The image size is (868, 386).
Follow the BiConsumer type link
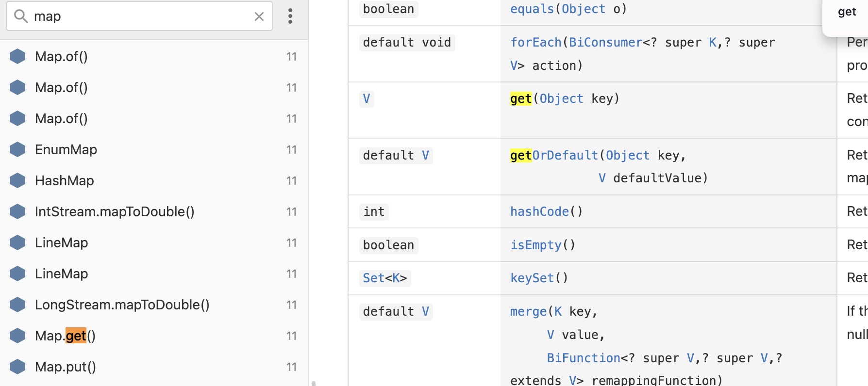pos(605,42)
